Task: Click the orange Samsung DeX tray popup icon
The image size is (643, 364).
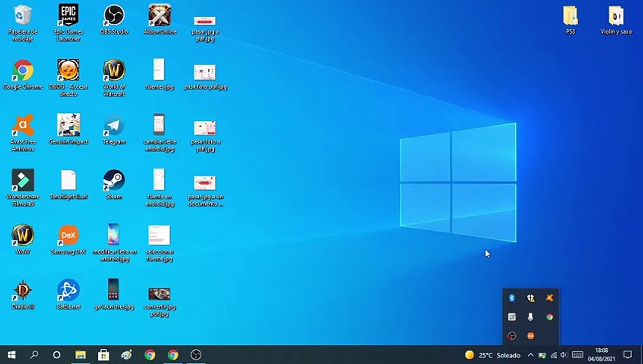Action: (x=530, y=336)
